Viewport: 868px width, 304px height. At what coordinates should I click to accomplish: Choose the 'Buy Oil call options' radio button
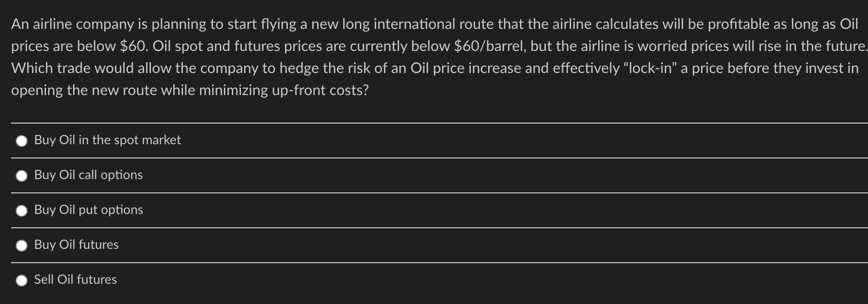pos(22,176)
